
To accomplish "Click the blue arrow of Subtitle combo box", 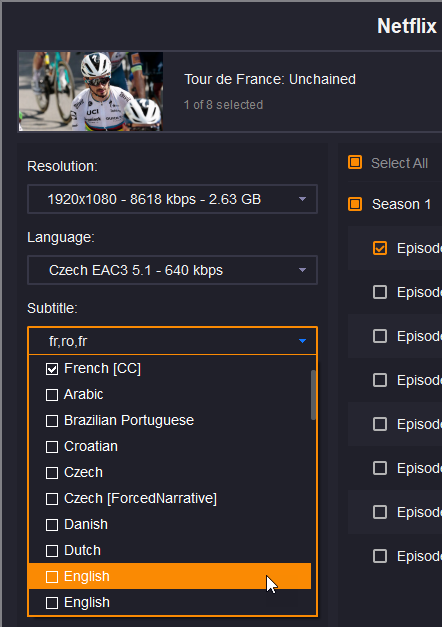I will pos(302,341).
